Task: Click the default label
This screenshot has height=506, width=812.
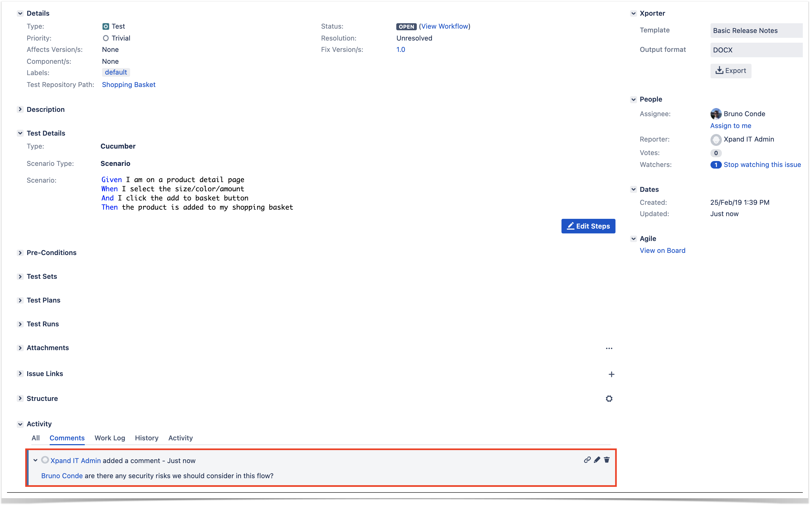Action: tap(116, 72)
